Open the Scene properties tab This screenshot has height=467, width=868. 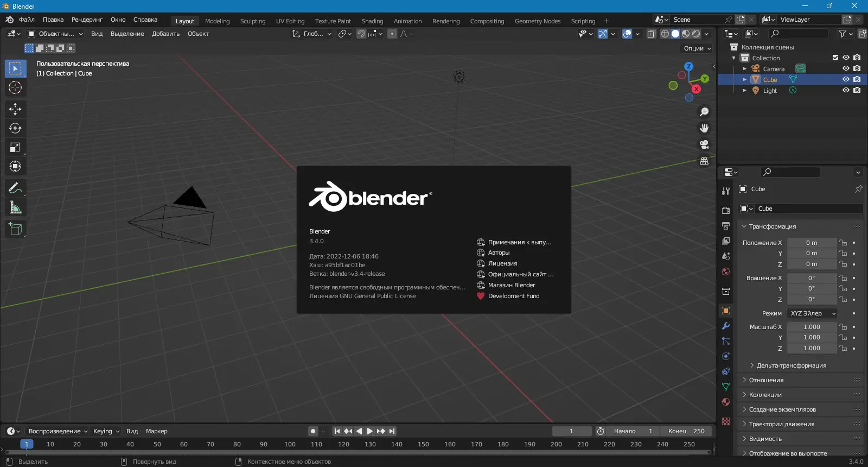(x=726, y=256)
